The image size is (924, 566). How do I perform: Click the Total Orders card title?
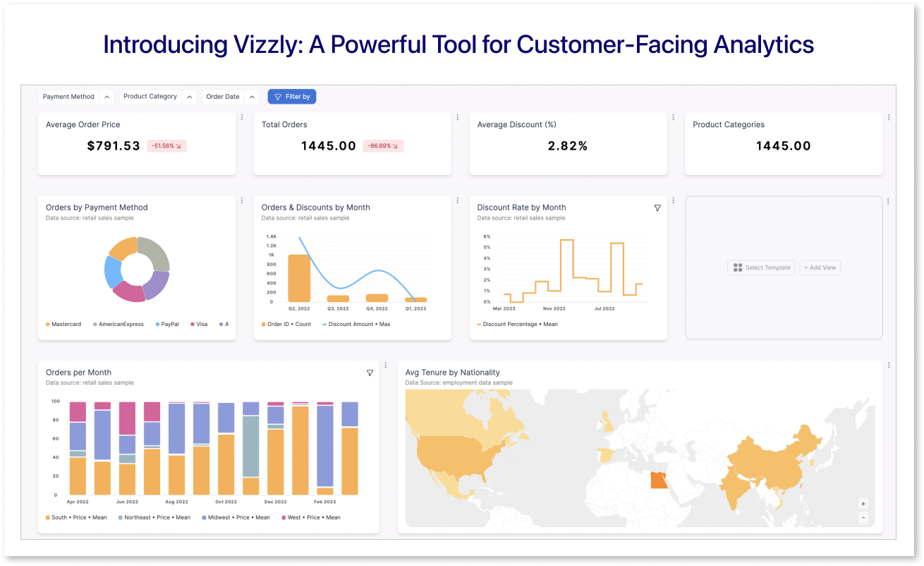coord(284,125)
